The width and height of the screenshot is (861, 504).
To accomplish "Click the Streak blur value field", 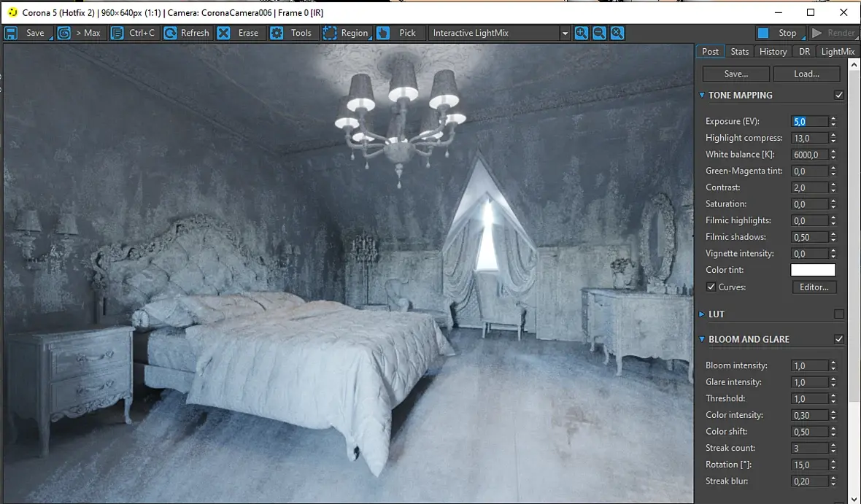I will (x=810, y=481).
